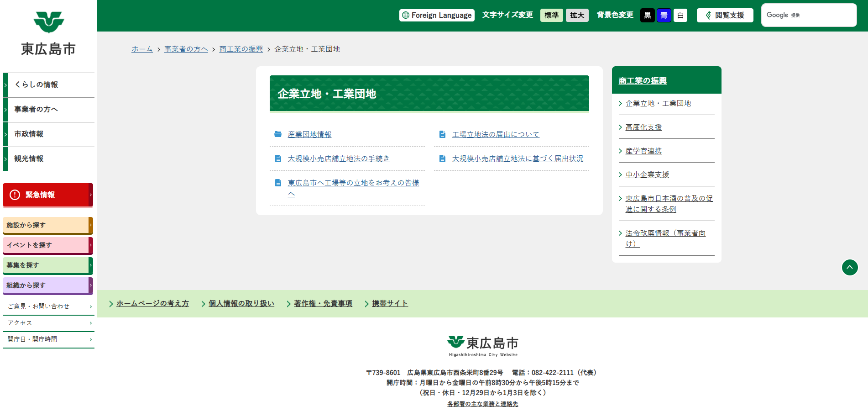The width and height of the screenshot is (868, 412).
Task: Open the 産業団地情報 link
Action: click(x=309, y=134)
